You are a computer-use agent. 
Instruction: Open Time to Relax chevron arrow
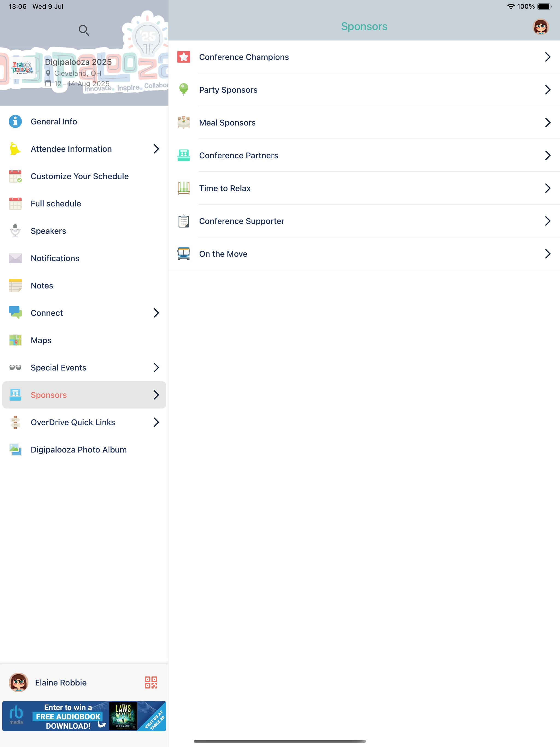[547, 188]
